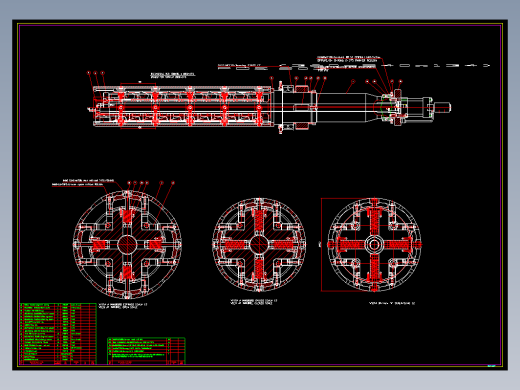Click the annotation text above the side view
Image resolution: width=520 pixels, height=390 pixels.
173,75
